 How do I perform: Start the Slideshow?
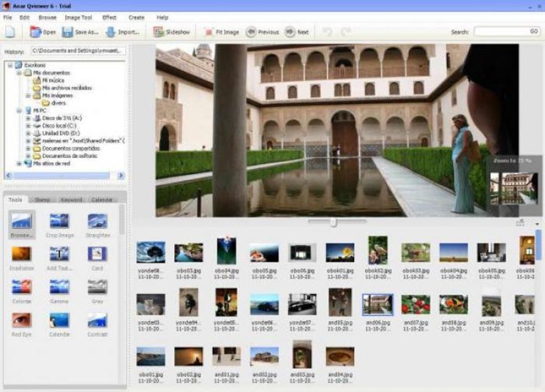click(x=172, y=32)
